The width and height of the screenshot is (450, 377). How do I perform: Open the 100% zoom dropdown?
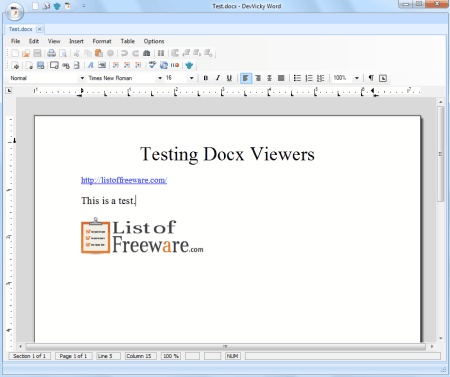(356, 78)
